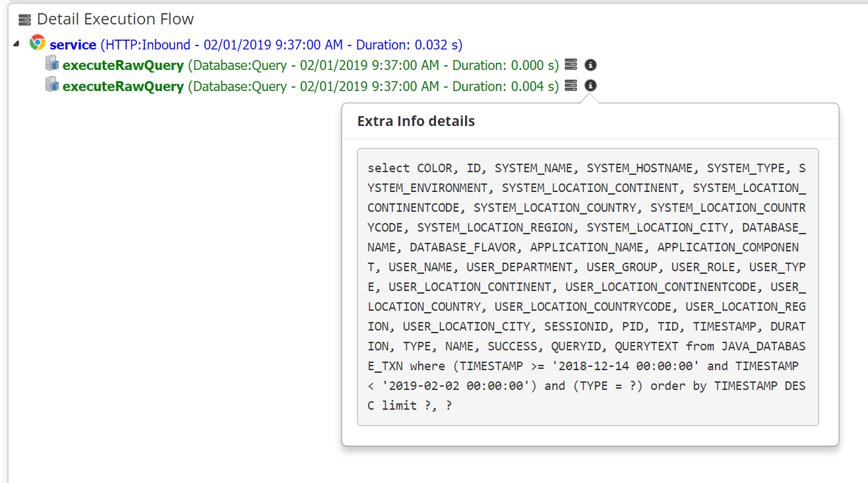Collapse the service tree node

pyautogui.click(x=16, y=44)
